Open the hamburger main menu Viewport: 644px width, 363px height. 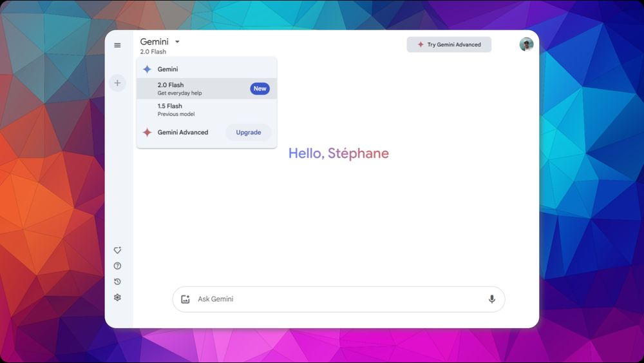(x=117, y=45)
